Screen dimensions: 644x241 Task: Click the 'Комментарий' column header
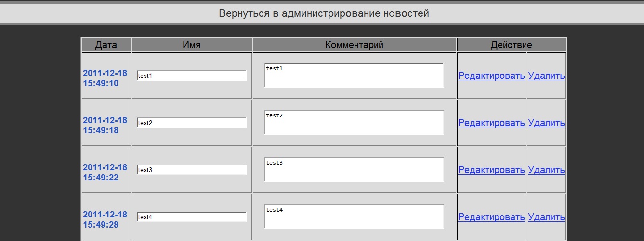coord(355,45)
